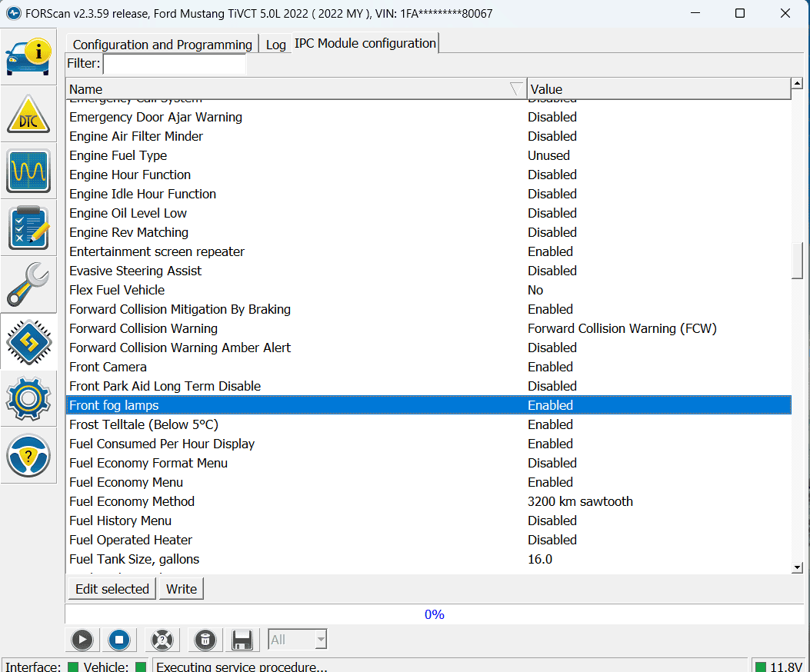The image size is (810, 672).
Task: Click the Stop button
Action: pyautogui.click(x=119, y=640)
